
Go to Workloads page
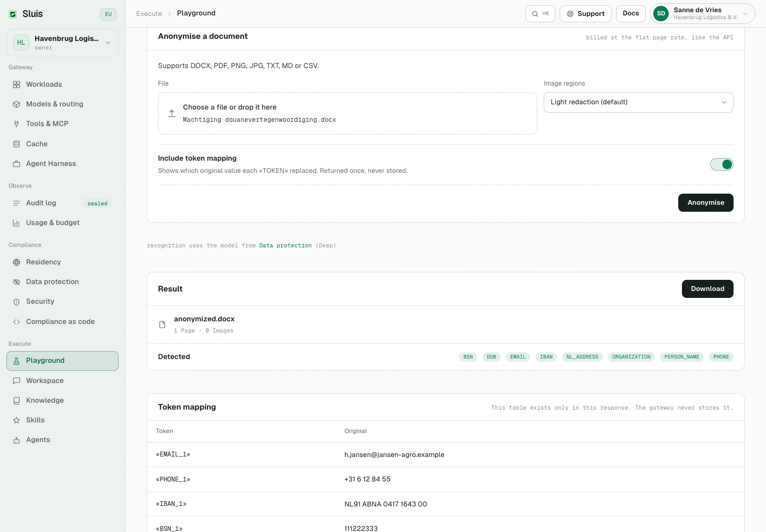coord(62,85)
